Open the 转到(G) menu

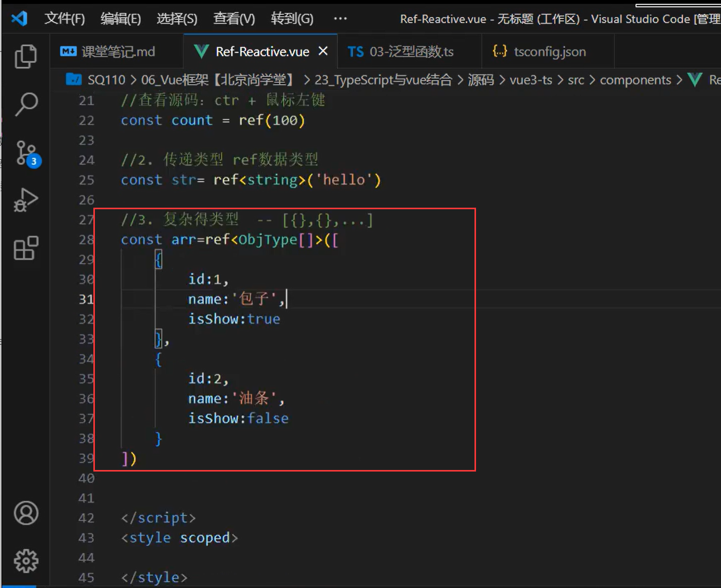[292, 19]
